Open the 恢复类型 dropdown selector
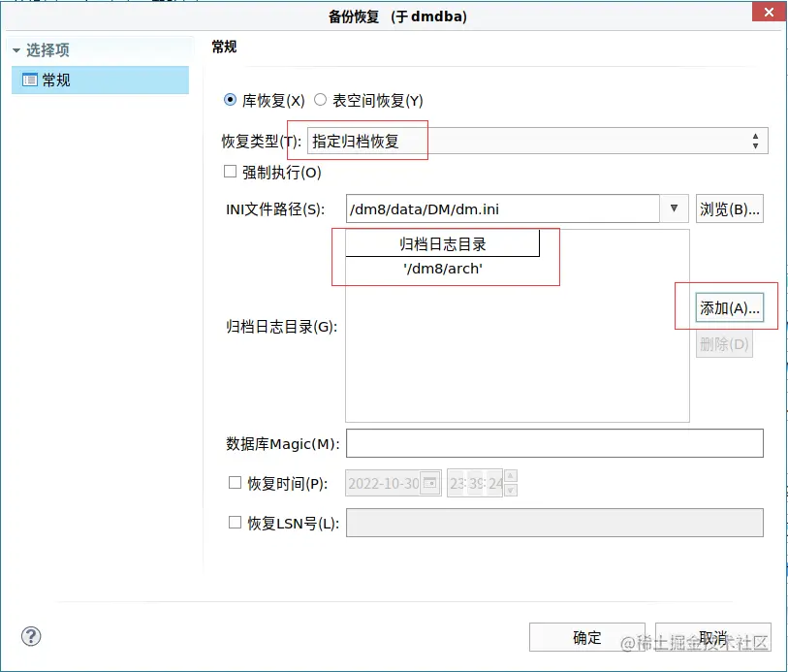 click(x=755, y=140)
